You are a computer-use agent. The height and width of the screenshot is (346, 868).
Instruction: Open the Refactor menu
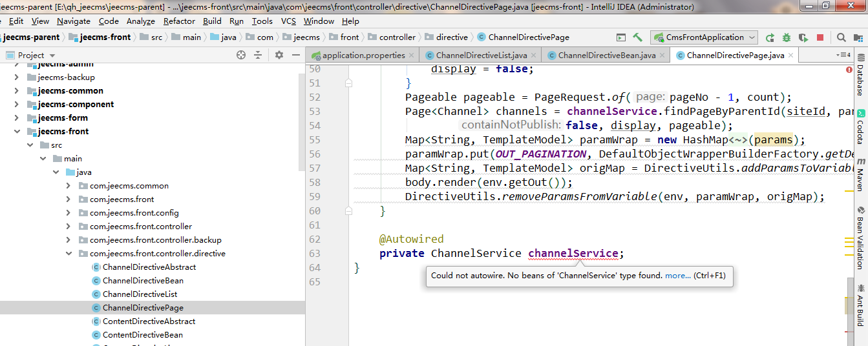[x=179, y=21]
